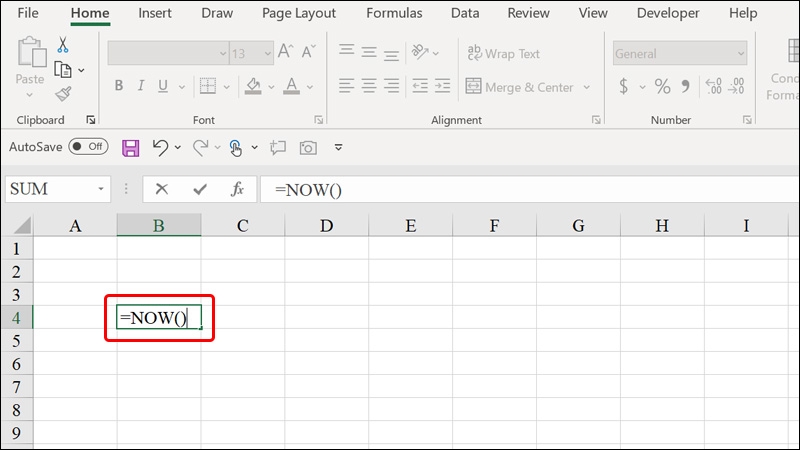This screenshot has width=800, height=450.
Task: Undo last action
Action: point(160,148)
